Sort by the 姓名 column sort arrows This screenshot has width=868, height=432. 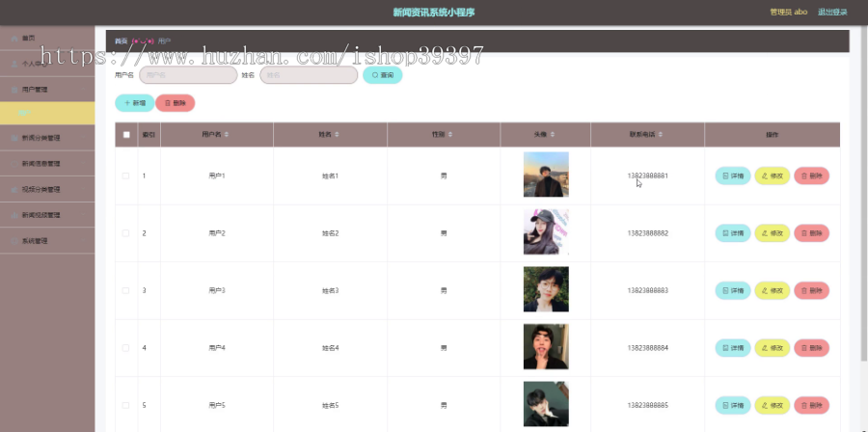(338, 134)
